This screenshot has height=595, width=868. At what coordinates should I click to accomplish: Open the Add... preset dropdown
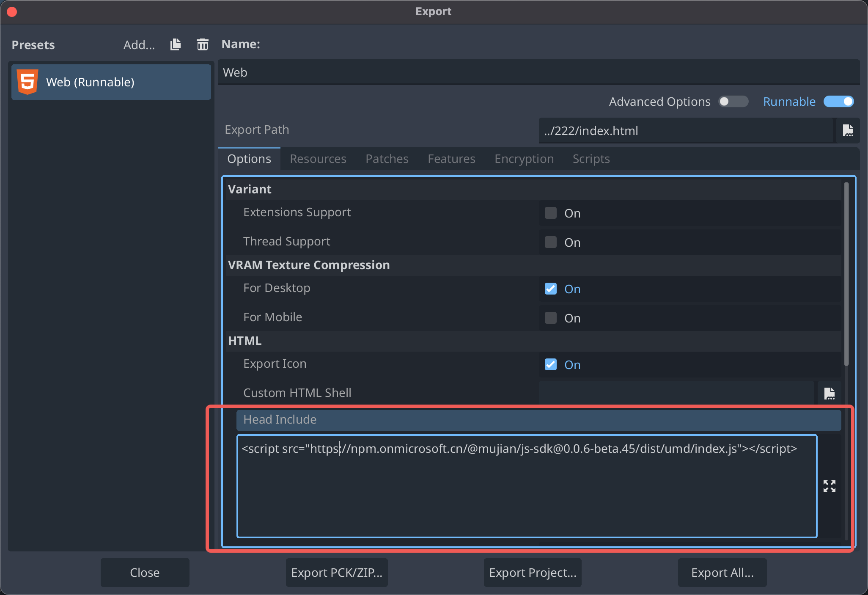pos(139,45)
